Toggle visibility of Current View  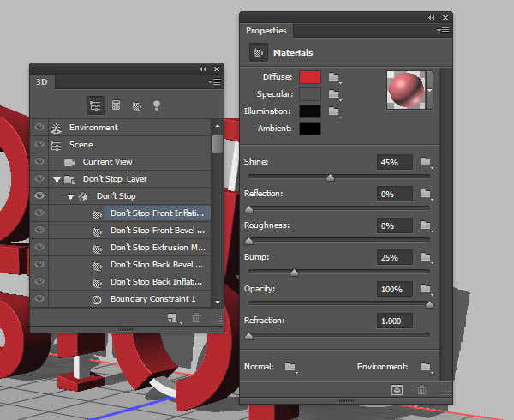[39, 161]
